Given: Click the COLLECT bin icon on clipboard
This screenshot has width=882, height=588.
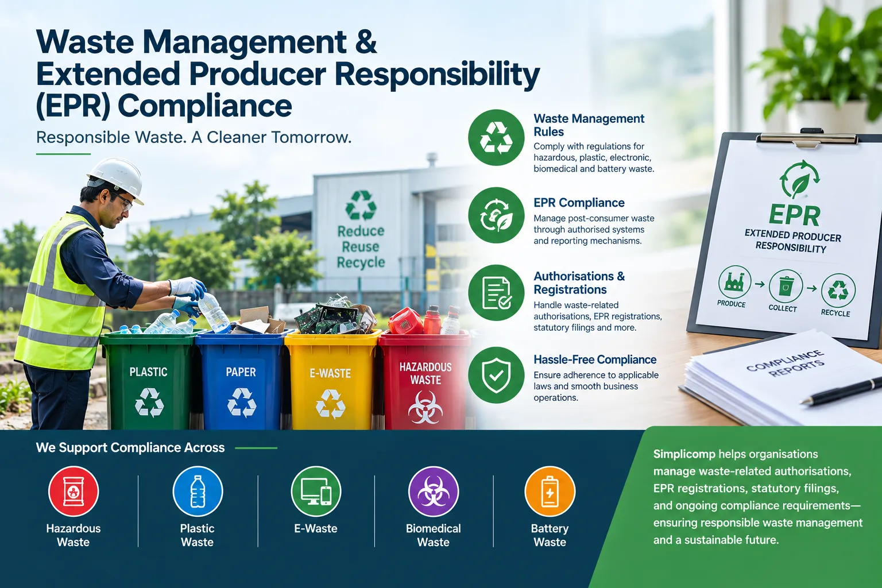Looking at the screenshot, I should point(786,286).
